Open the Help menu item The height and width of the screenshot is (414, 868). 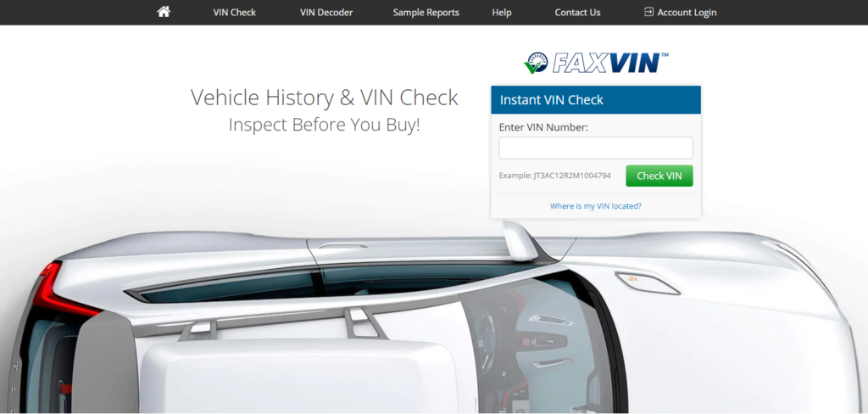pyautogui.click(x=502, y=12)
